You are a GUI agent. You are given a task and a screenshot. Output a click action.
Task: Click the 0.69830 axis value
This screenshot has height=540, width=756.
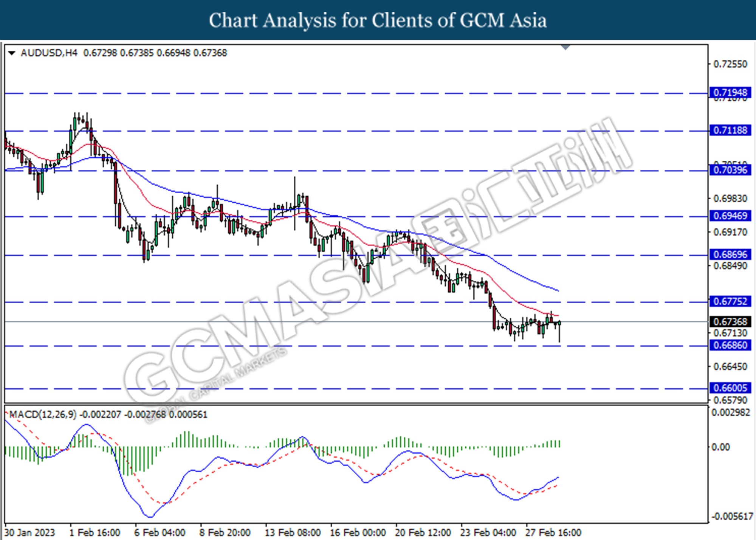tap(730, 199)
